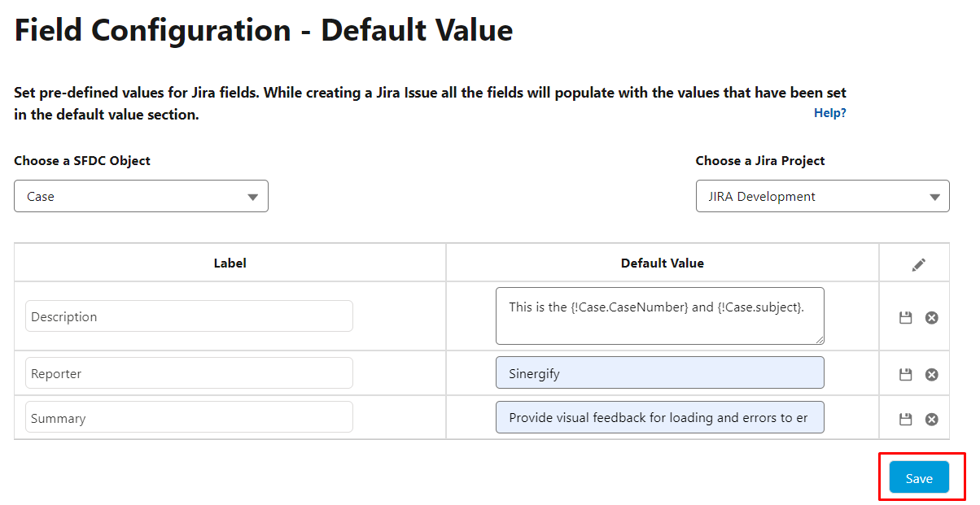Viewport: 980px width, 505px height.
Task: Click the blue Save button
Action: point(919,477)
